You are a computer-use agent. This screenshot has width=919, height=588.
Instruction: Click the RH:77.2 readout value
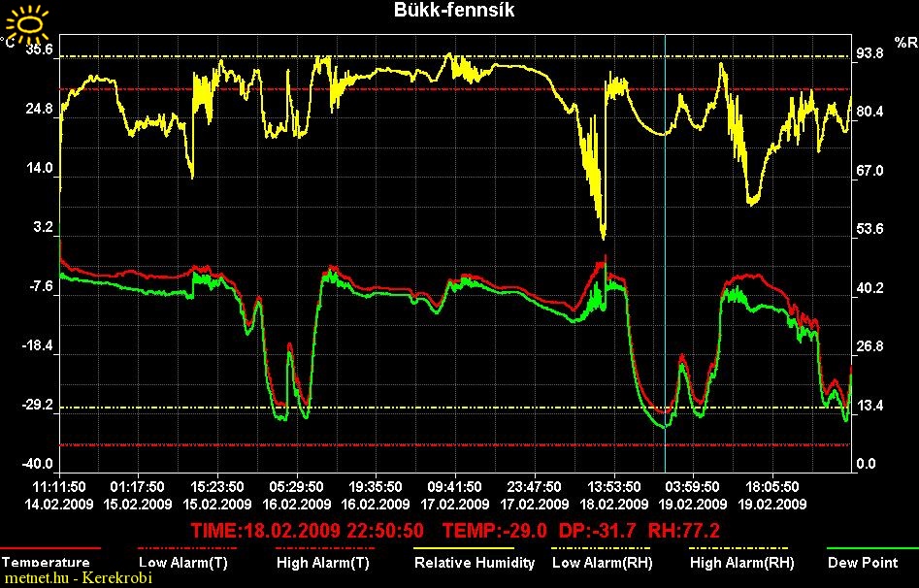685,531
